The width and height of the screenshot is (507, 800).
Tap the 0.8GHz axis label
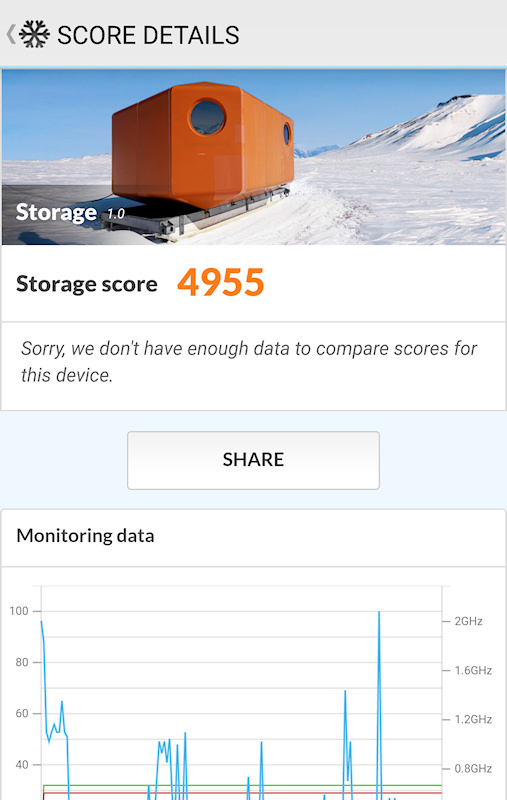click(x=473, y=768)
